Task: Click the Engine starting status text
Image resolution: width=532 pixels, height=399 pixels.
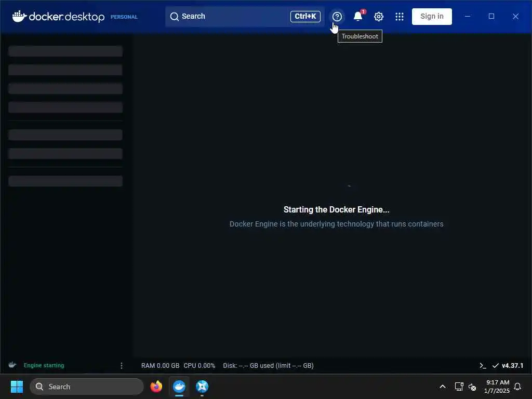Action: coord(44,365)
